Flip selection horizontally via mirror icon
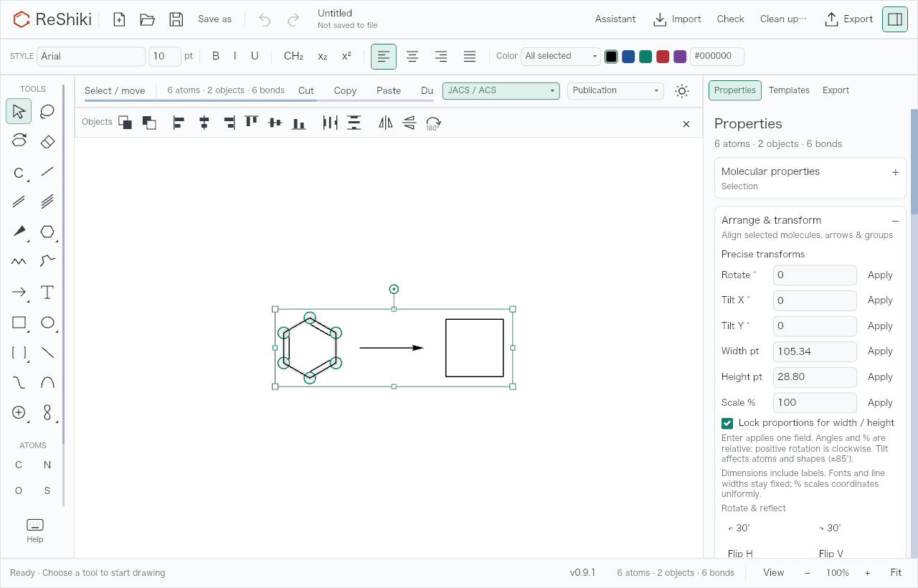This screenshot has width=918, height=588. (386, 123)
